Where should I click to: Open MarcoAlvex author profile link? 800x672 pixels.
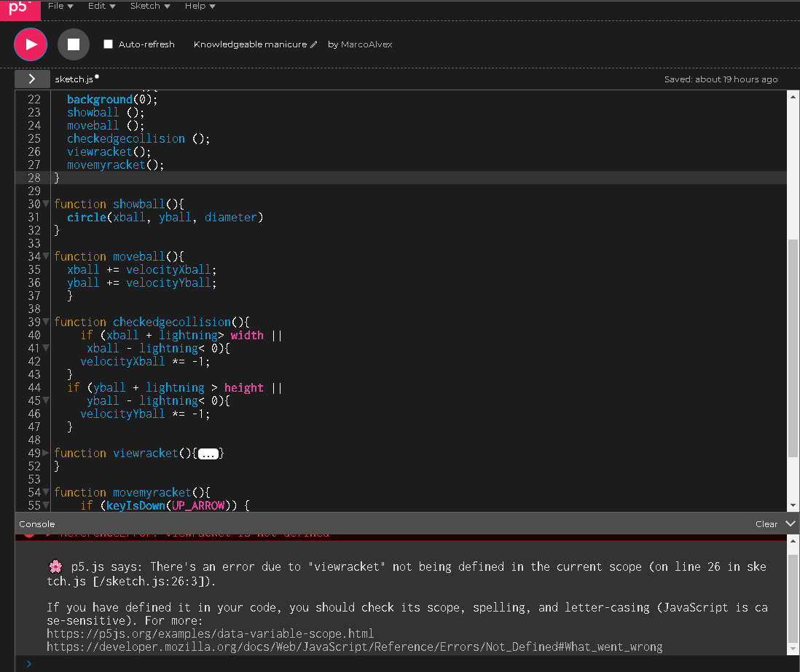click(366, 44)
